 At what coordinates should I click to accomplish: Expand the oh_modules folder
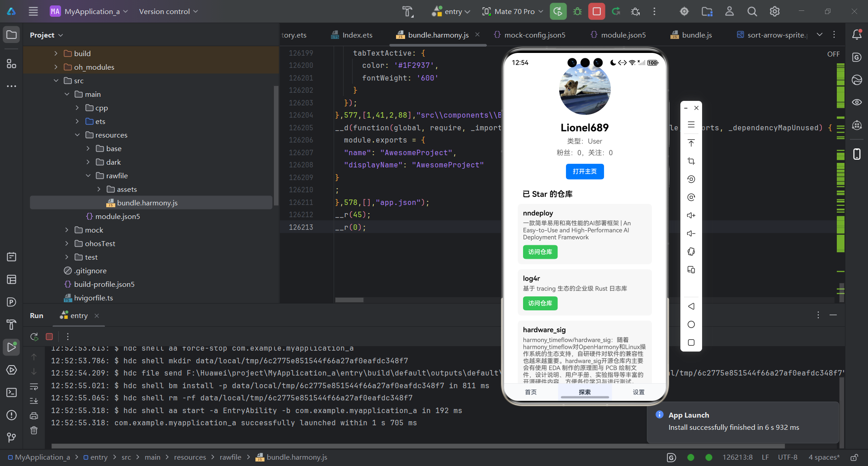click(56, 67)
